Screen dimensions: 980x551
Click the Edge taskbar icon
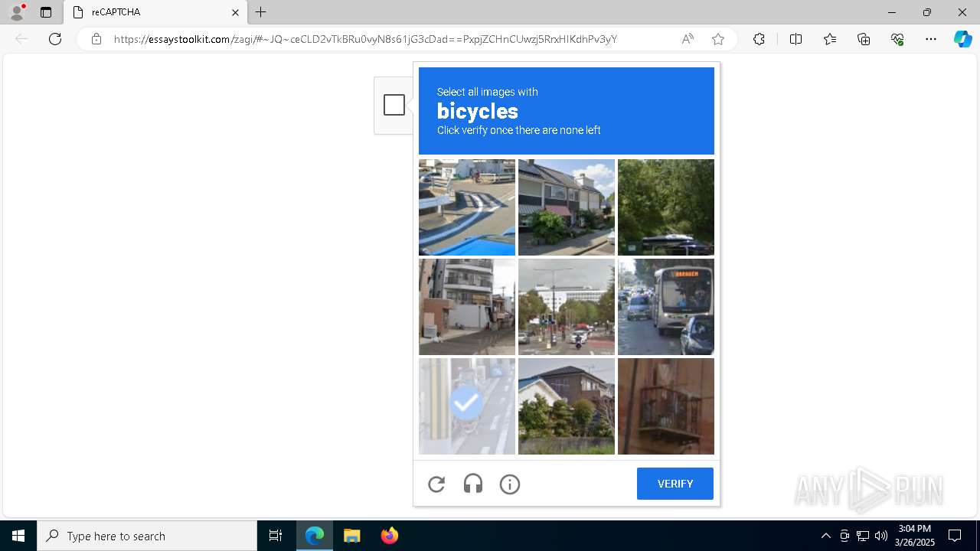pyautogui.click(x=315, y=536)
